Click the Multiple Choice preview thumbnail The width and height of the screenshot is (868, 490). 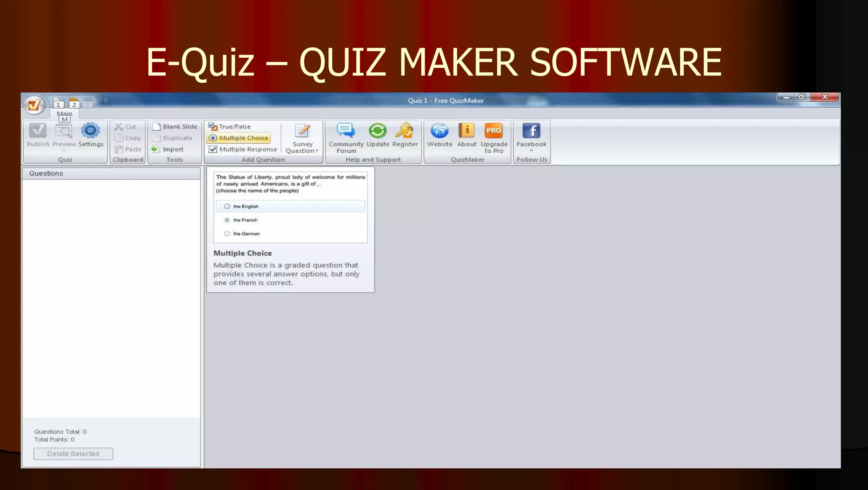pos(290,207)
